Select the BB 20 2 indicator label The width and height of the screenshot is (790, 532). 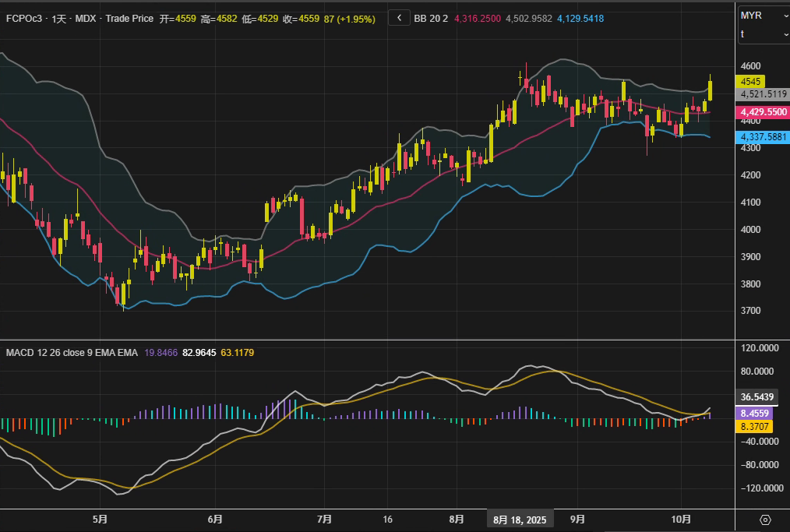coord(430,18)
